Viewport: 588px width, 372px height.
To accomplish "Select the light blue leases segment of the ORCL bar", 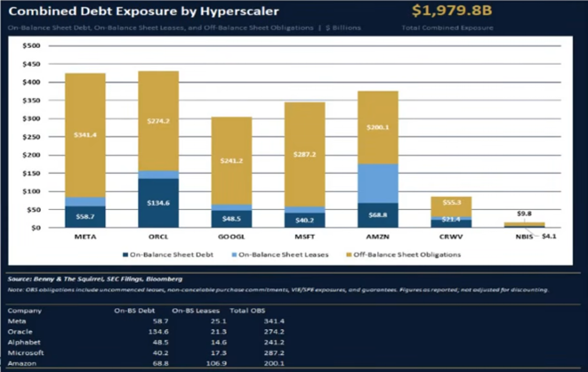I will pyautogui.click(x=158, y=174).
